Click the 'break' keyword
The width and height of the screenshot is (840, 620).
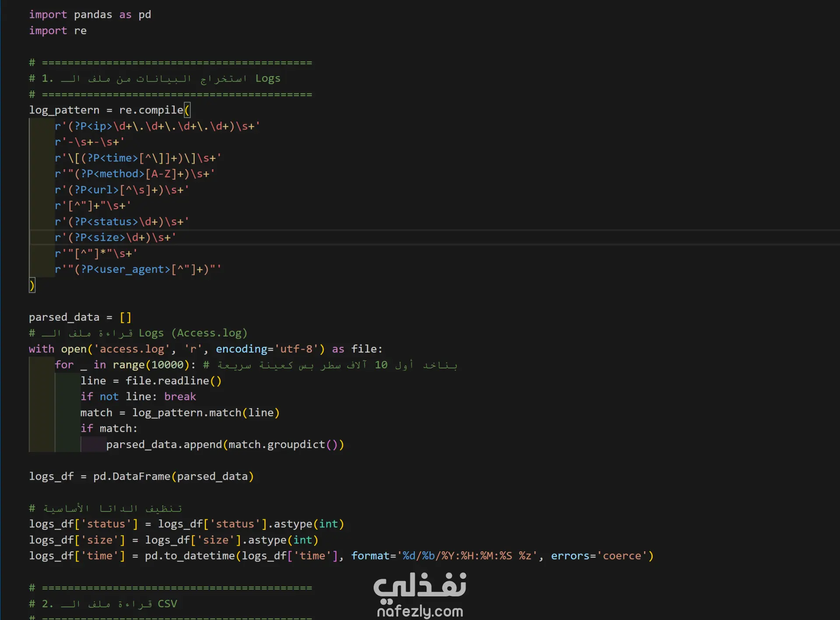[180, 396]
